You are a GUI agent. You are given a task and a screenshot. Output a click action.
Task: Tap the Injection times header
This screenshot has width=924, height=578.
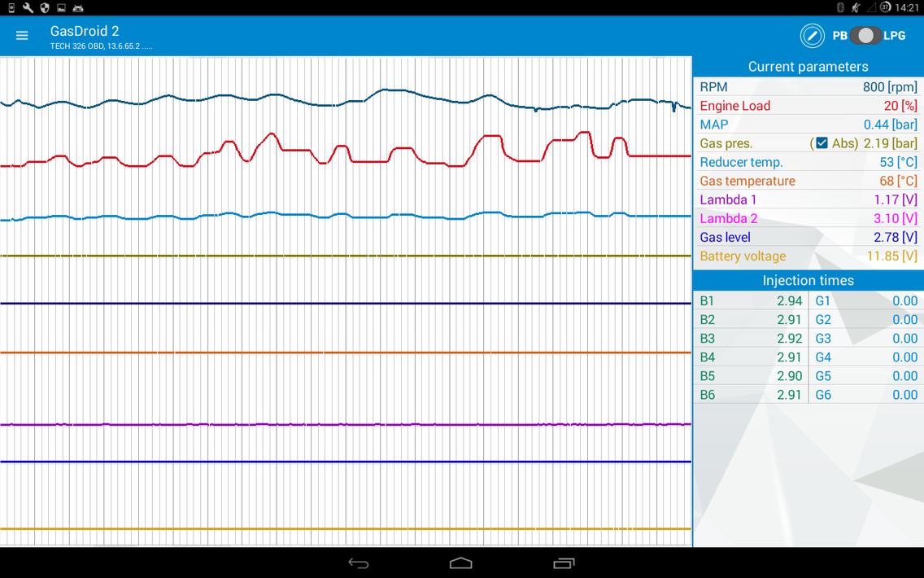(808, 280)
